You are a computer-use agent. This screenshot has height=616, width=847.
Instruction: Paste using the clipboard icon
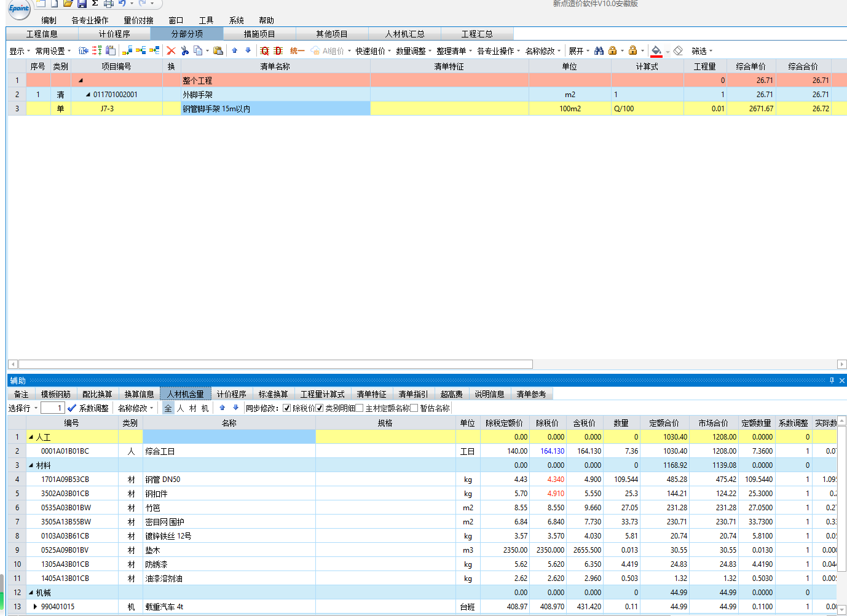click(218, 51)
